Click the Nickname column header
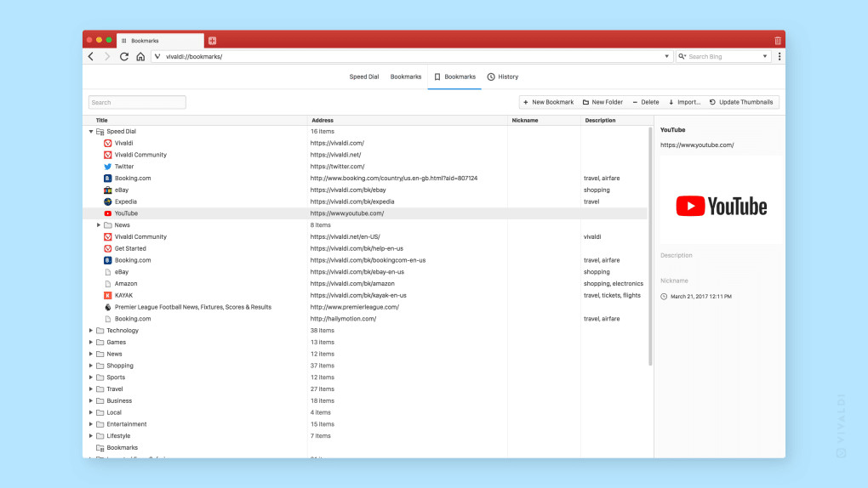This screenshot has height=488, width=868. 525,120
